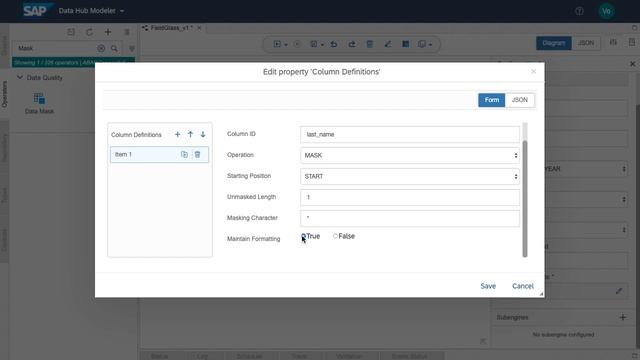Clear the Mask search text

pos(101,48)
